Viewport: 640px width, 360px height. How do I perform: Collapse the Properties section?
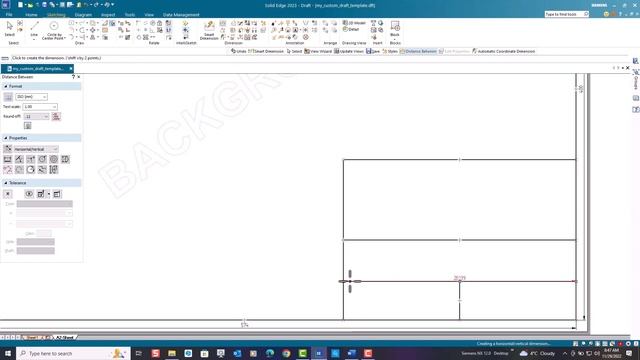click(6, 138)
